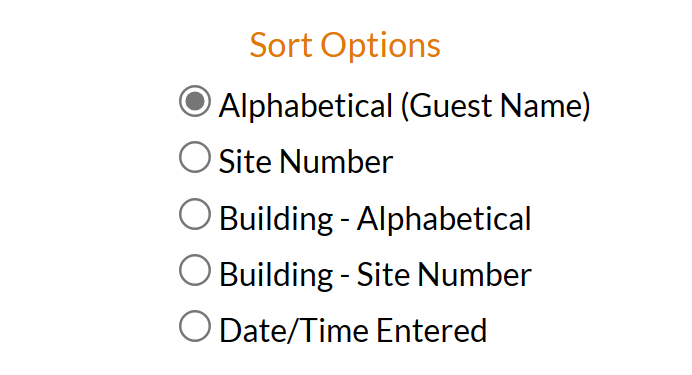Click the empty circle beside Site Number

(x=195, y=157)
